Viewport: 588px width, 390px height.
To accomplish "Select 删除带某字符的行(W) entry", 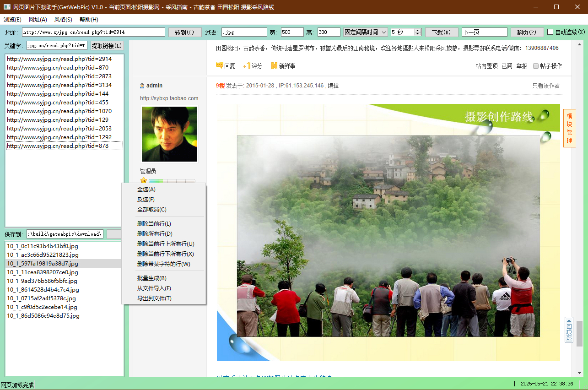I will pos(164,264).
